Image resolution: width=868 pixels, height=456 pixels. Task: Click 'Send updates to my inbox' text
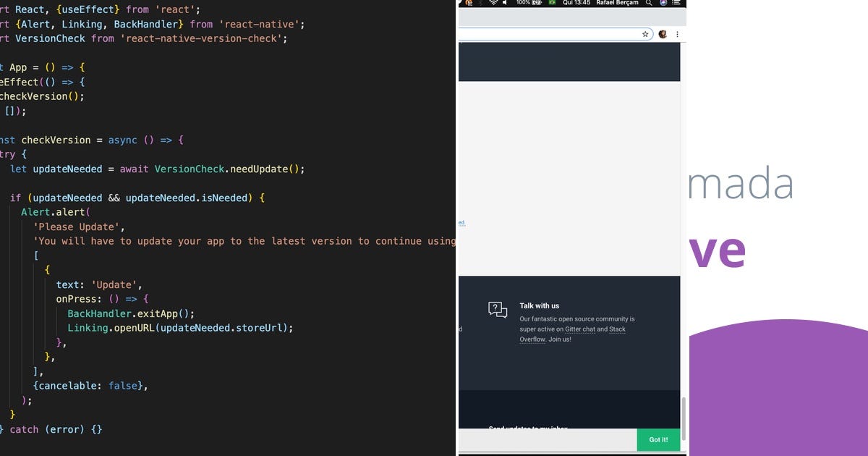[x=528, y=428]
